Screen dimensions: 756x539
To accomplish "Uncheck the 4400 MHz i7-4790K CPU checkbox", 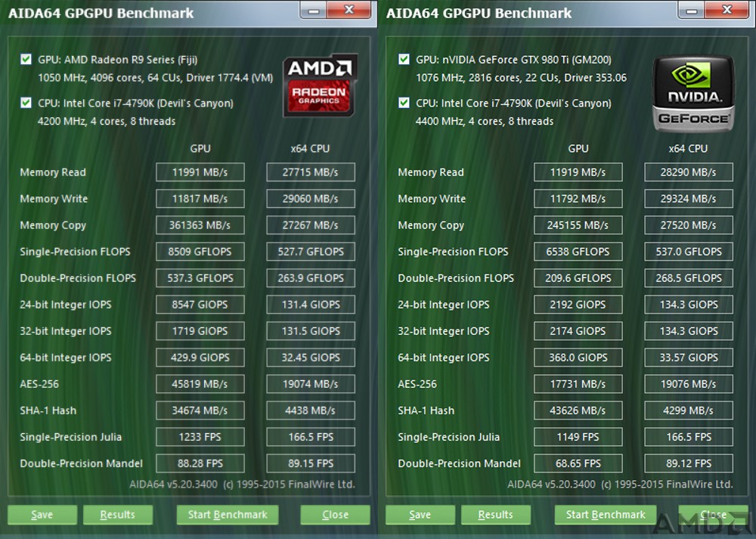I will coord(404,103).
